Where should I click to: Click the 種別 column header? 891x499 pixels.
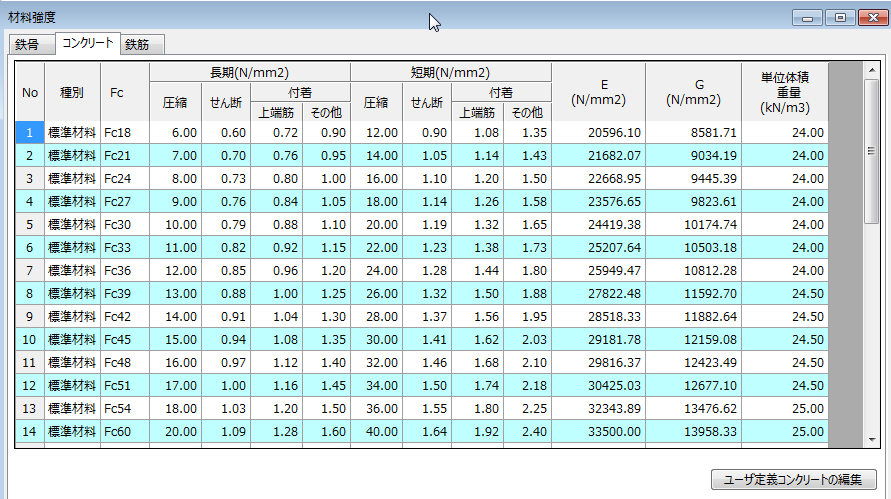click(72, 92)
